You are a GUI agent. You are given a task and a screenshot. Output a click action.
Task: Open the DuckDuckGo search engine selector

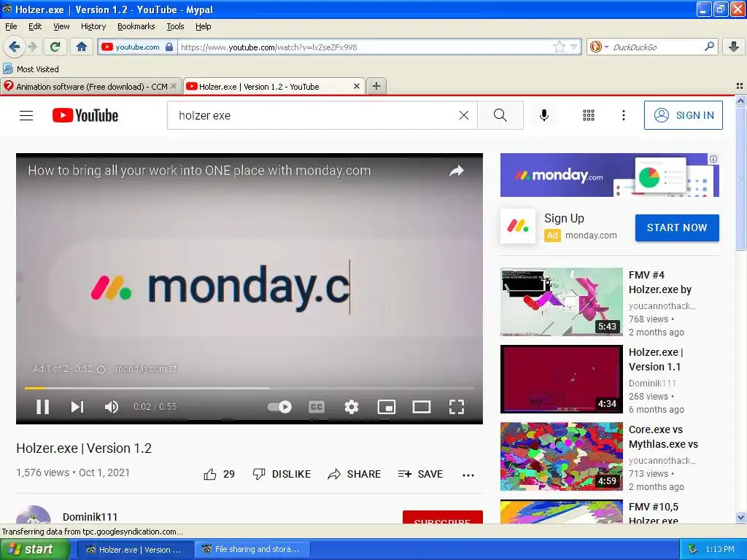[x=598, y=47]
